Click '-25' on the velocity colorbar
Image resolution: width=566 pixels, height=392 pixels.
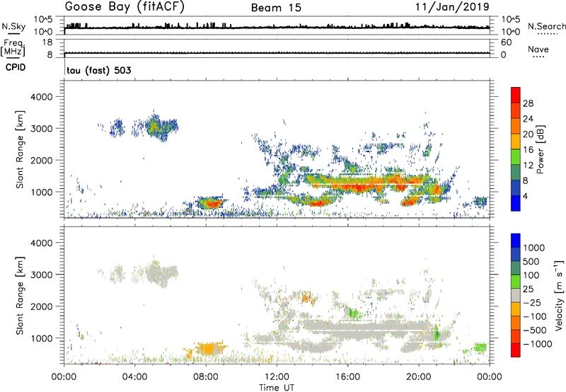pos(532,302)
